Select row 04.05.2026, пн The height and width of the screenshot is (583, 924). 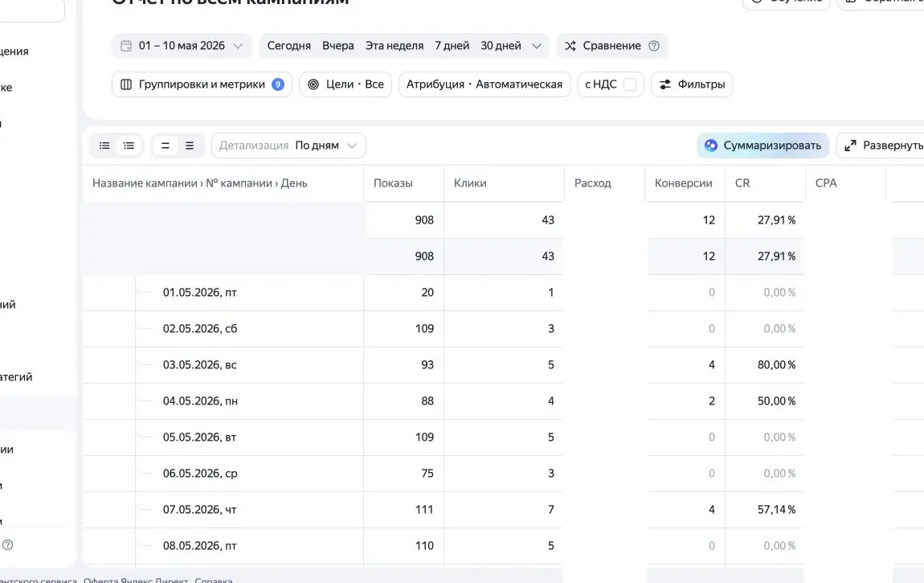[x=200, y=401]
